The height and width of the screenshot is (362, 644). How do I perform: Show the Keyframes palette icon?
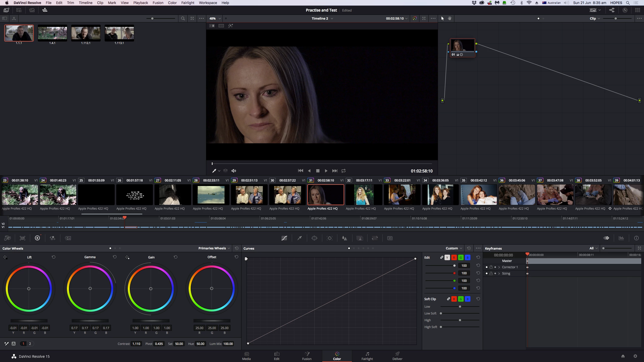606,238
